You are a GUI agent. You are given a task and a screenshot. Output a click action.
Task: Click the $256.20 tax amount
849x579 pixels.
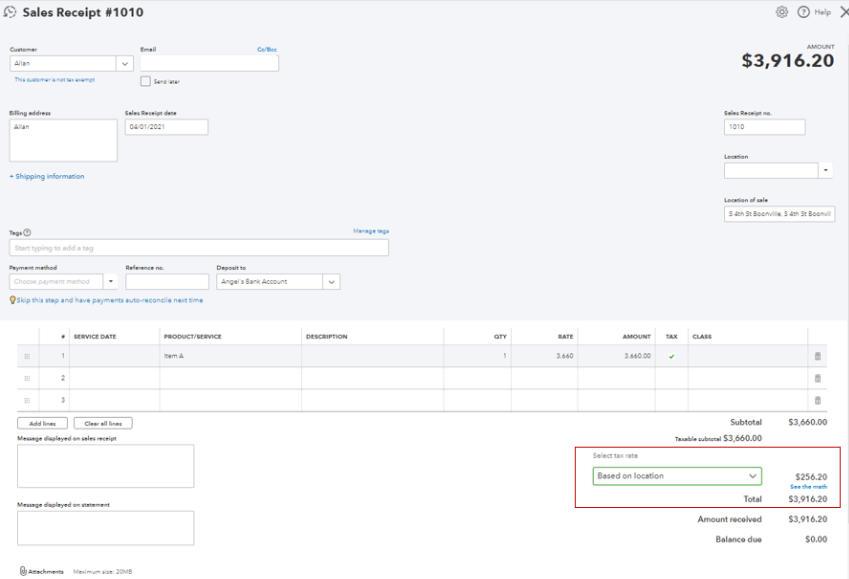tap(811, 477)
